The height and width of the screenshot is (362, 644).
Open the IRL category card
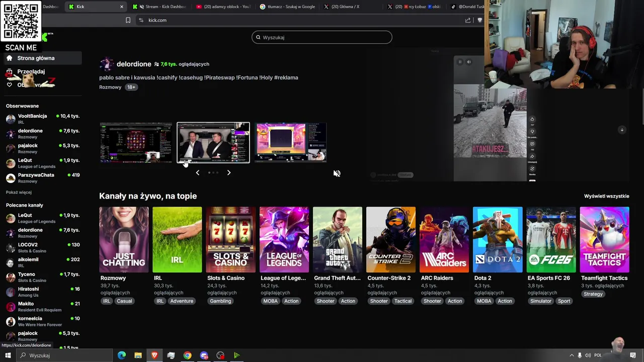tap(177, 239)
